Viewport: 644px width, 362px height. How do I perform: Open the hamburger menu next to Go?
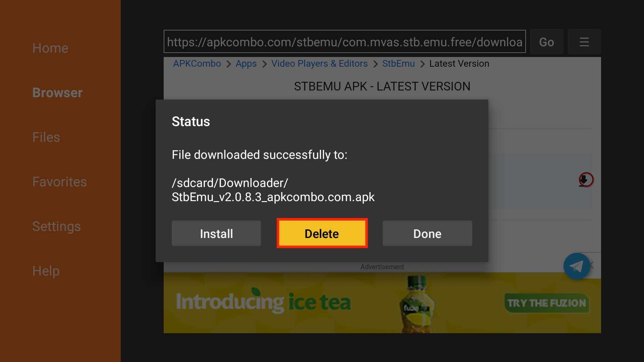584,42
